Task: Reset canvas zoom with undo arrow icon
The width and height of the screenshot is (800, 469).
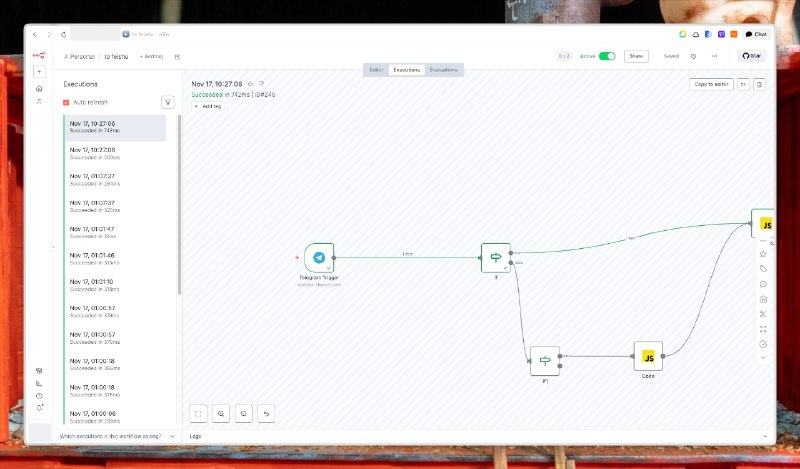Action: (266, 412)
